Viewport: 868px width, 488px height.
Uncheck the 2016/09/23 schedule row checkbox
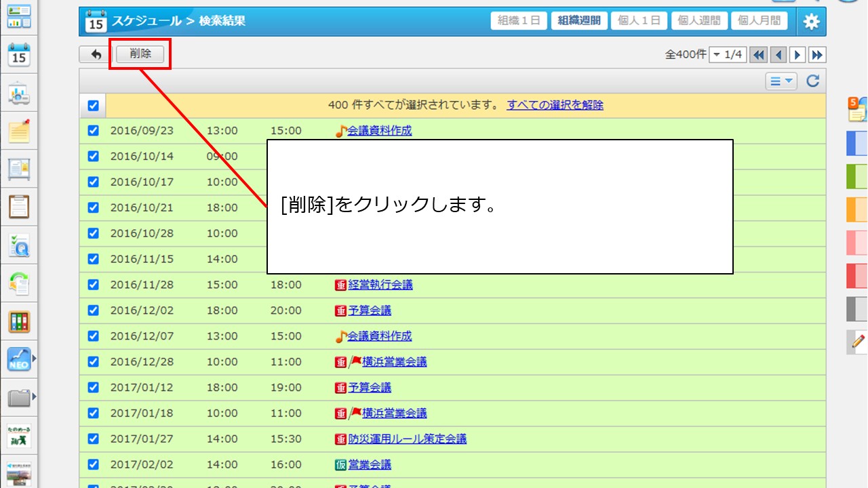[x=94, y=131]
